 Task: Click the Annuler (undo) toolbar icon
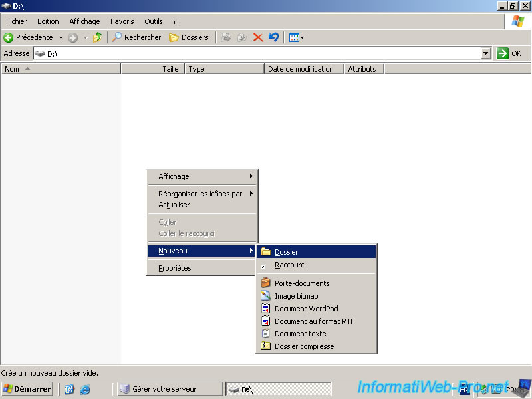tap(273, 37)
